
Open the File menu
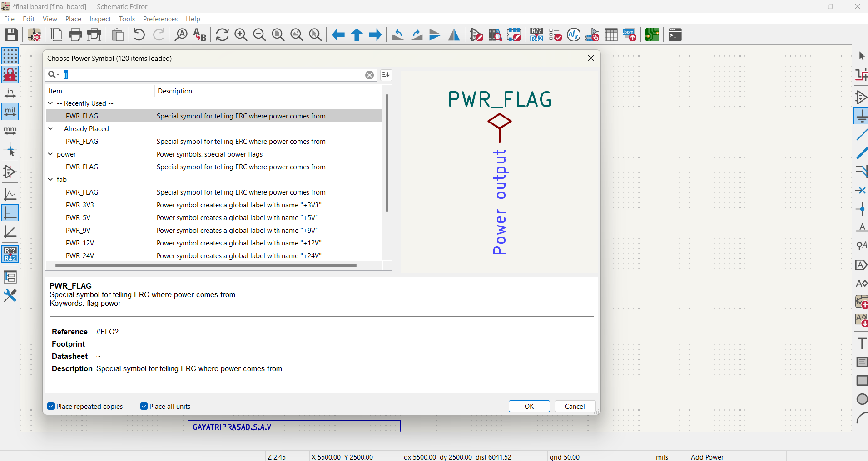point(9,19)
